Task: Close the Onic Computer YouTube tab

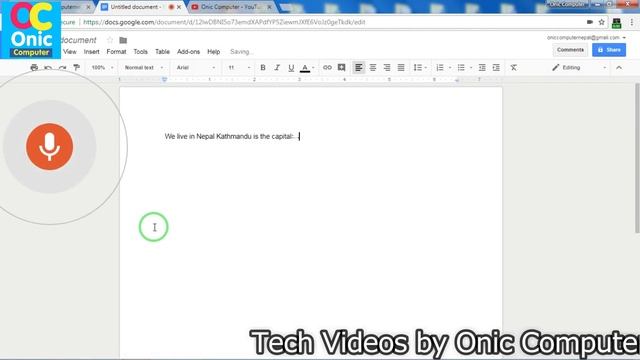Action: (269, 7)
